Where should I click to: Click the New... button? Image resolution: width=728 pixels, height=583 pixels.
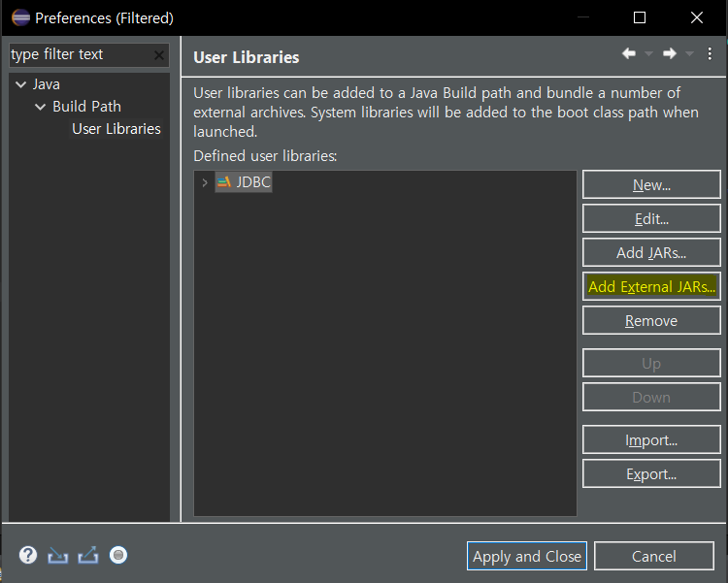pos(651,184)
